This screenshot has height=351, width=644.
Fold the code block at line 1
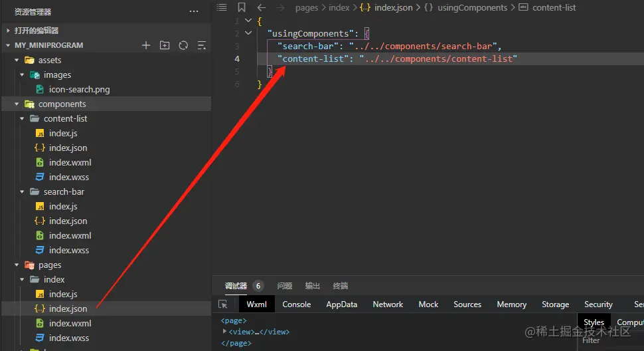248,20
